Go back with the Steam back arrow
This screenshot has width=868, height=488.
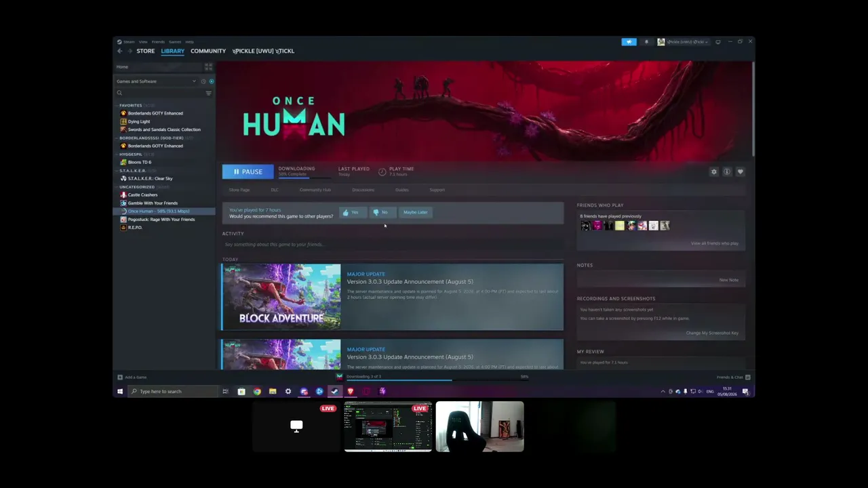pyautogui.click(x=119, y=51)
